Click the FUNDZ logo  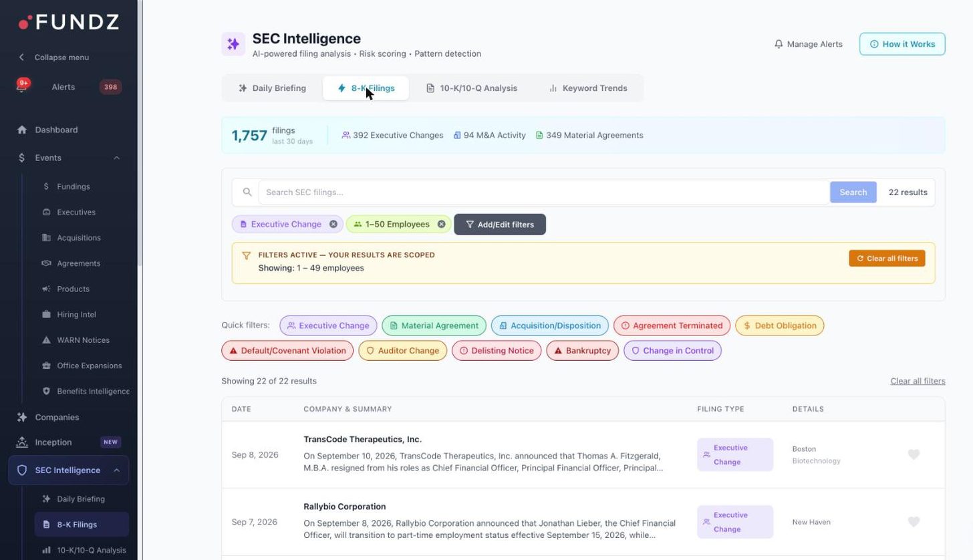tap(69, 22)
